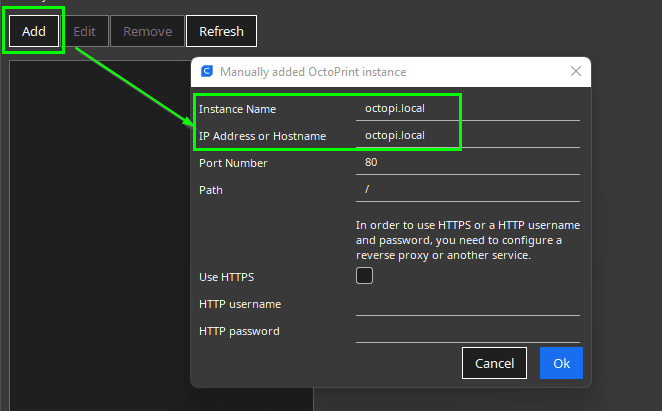Viewport: 662px width, 411px height.
Task: Click the HTTP username label
Action: 240,304
